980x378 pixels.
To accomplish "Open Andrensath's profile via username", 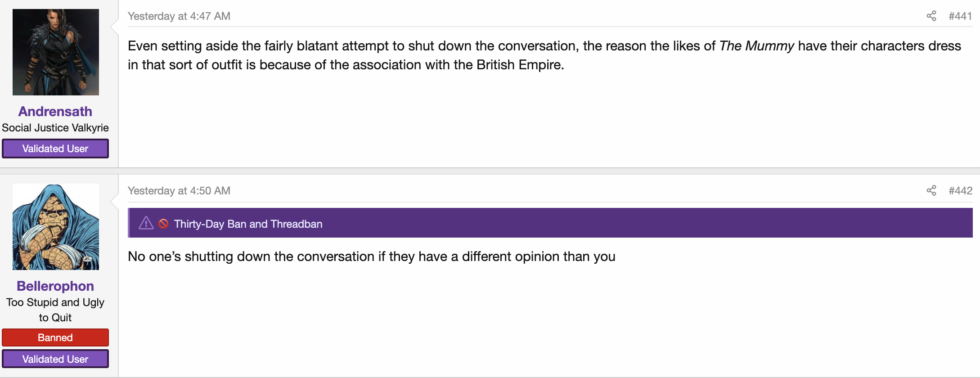I will click(55, 111).
